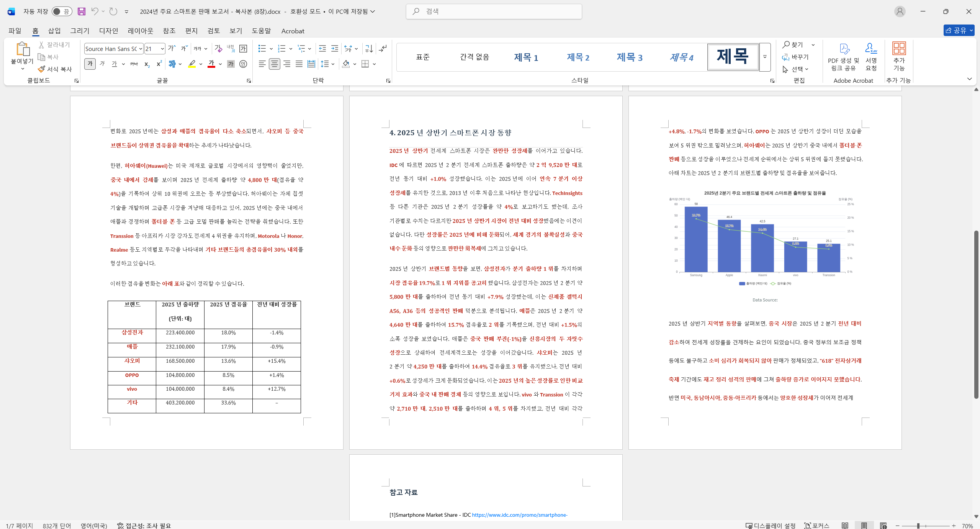Open 추가 기능 add-ins icon
980x529 pixels.
tap(899, 57)
